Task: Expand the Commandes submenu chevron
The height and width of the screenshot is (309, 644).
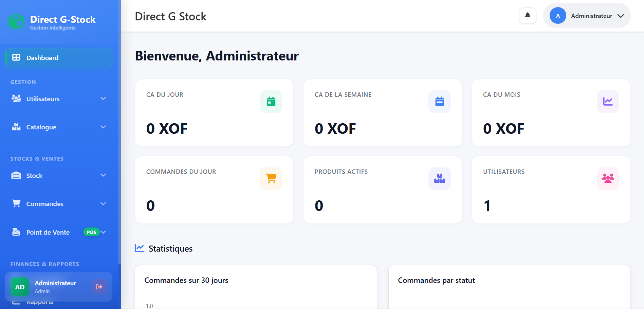Action: point(103,204)
